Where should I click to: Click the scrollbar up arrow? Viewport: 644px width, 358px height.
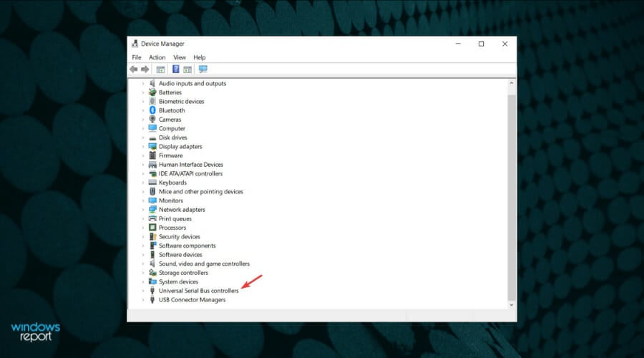coord(512,83)
